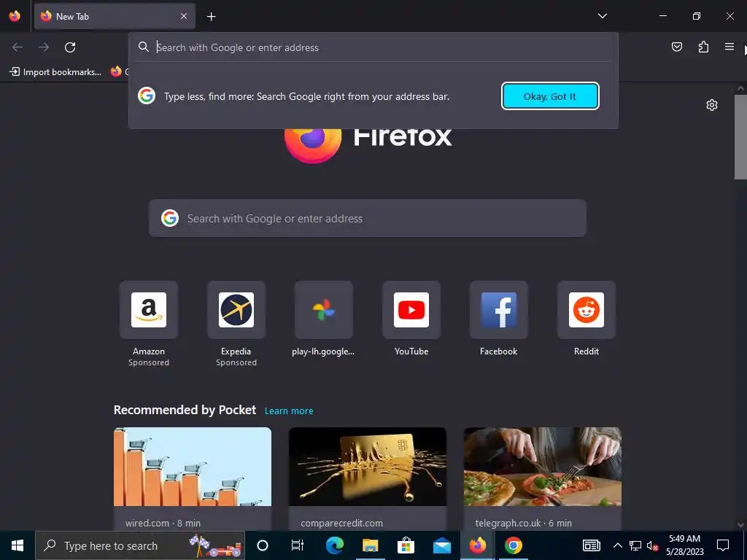Open network status tray icon

point(635,545)
